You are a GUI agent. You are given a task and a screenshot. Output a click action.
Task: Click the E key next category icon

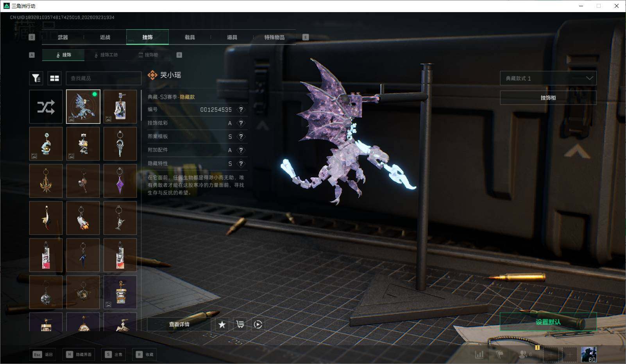point(306,37)
